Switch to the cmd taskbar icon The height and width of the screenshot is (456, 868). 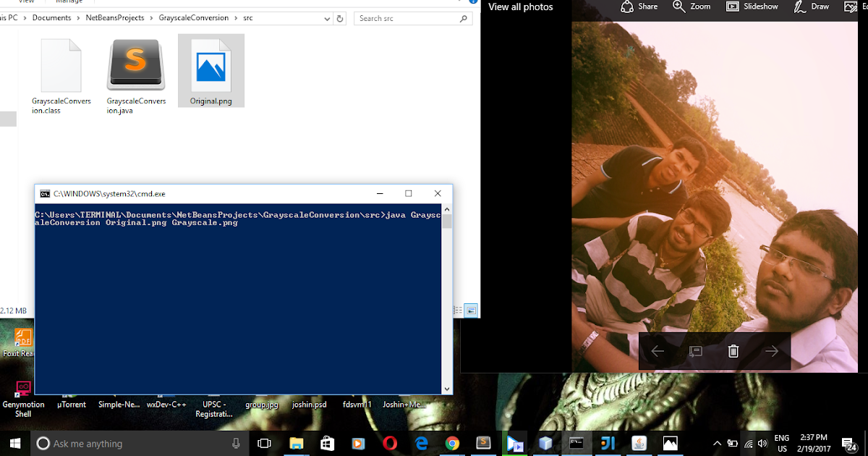coord(576,443)
